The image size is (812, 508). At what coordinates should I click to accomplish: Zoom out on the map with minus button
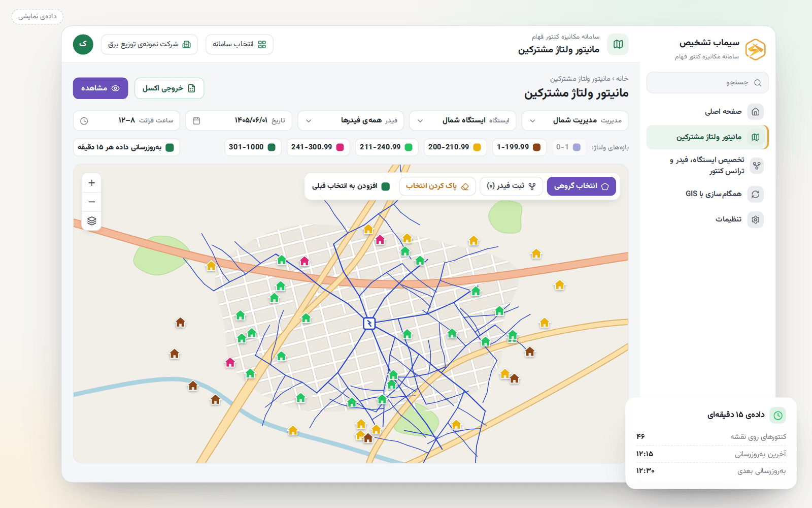pyautogui.click(x=91, y=202)
